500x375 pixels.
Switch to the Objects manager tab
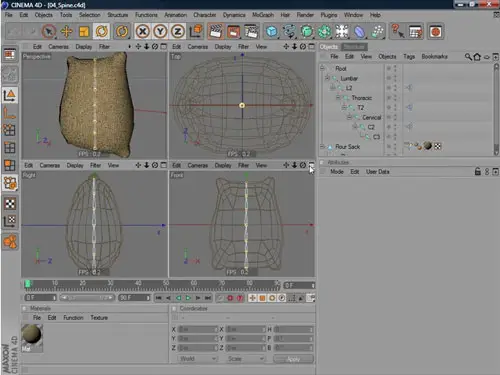tap(329, 47)
